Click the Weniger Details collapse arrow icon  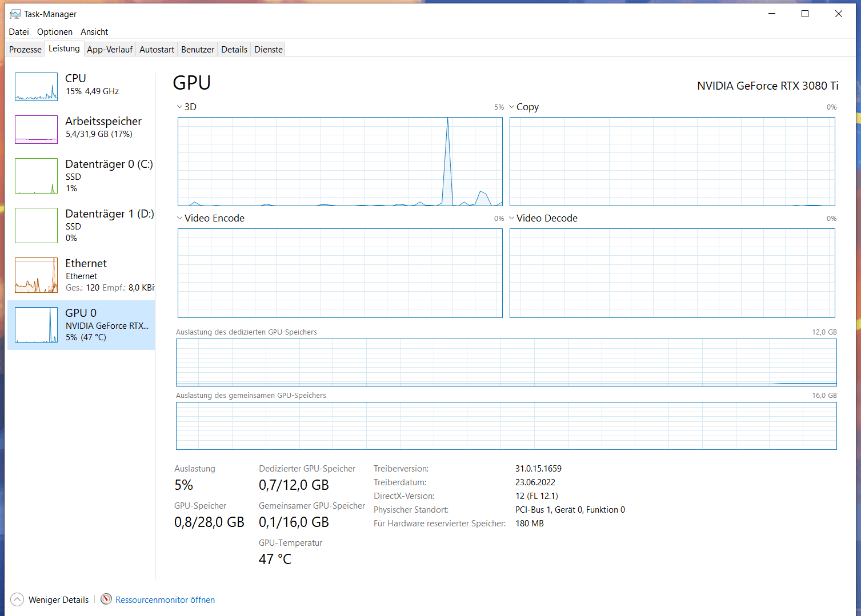17,599
